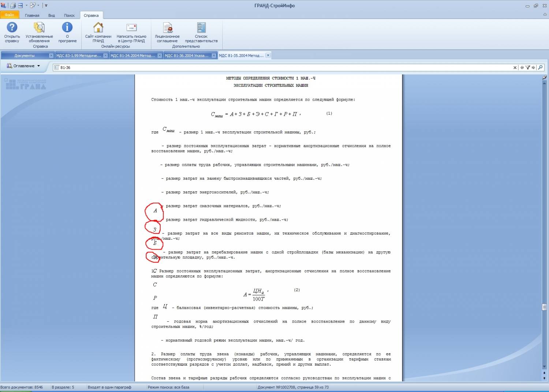Restore down the application window
The width and height of the screenshot is (549, 392).
click(x=536, y=6)
